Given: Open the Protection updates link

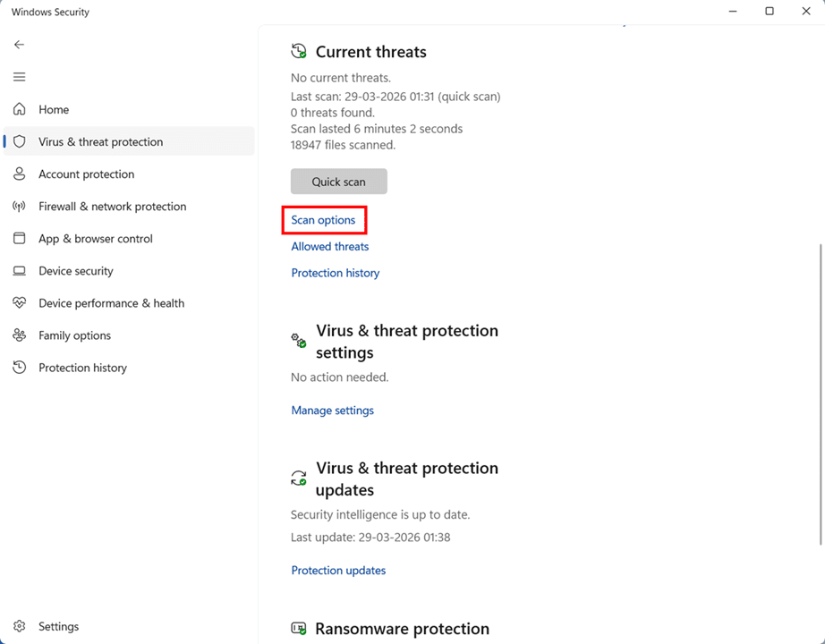Looking at the screenshot, I should click(338, 571).
